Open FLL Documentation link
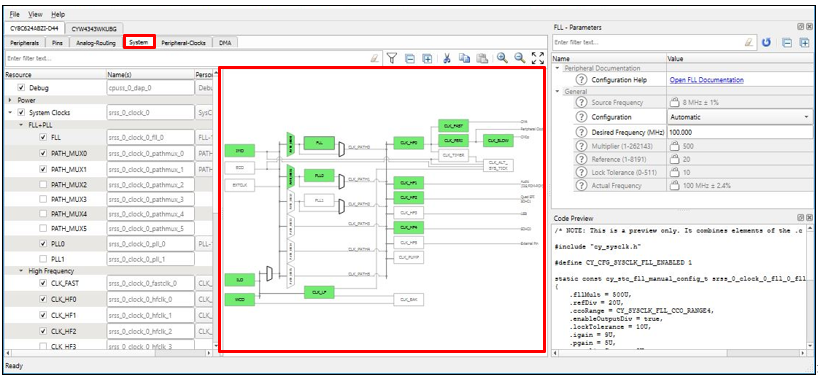Screen dimensions: 818x377 coord(706,80)
